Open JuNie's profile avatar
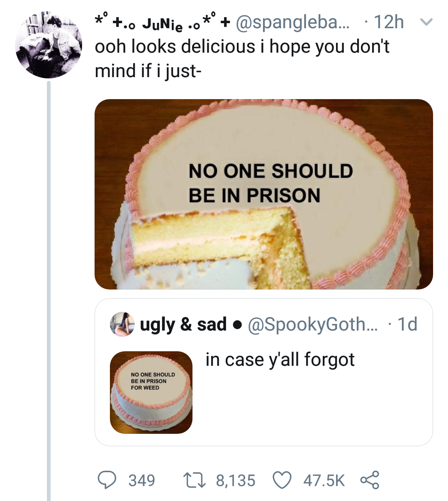Screen dimensions: 448x501 click(49, 46)
